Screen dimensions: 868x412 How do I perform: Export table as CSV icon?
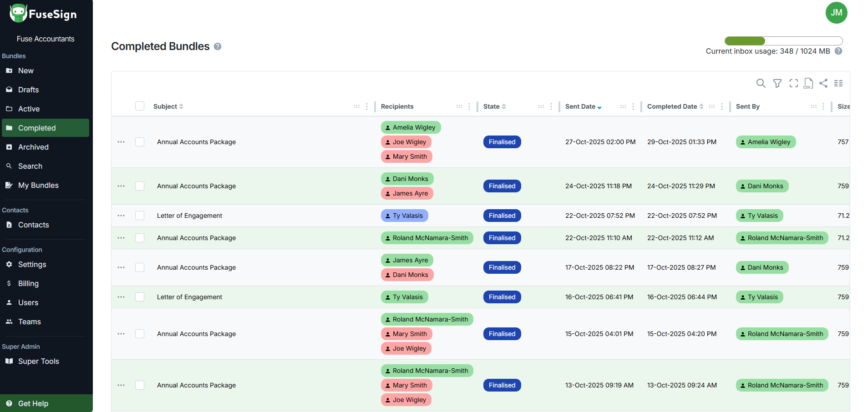[808, 83]
